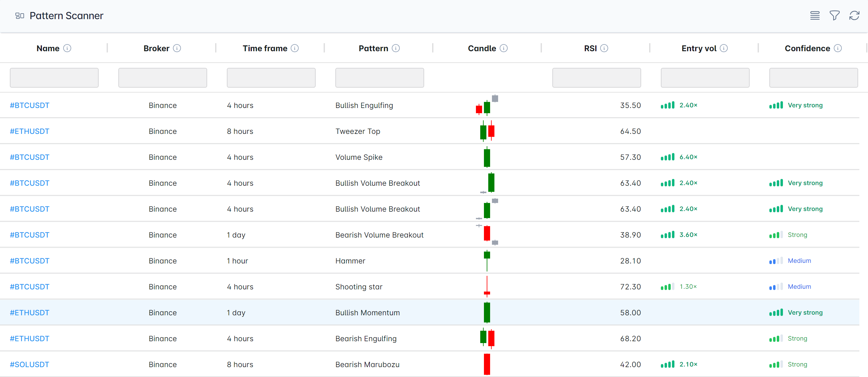
Task: Focus the Broker filter input field
Action: point(163,77)
